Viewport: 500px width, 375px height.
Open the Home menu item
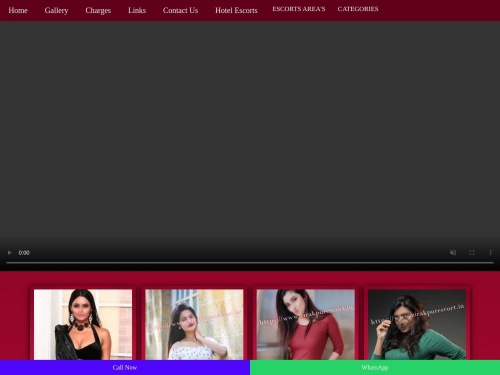click(x=18, y=10)
